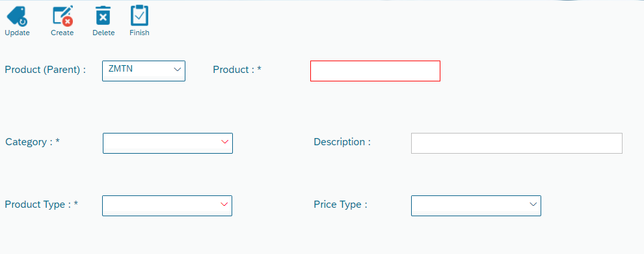The height and width of the screenshot is (254, 644).
Task: Click the Update tag icon
Action: 17,16
